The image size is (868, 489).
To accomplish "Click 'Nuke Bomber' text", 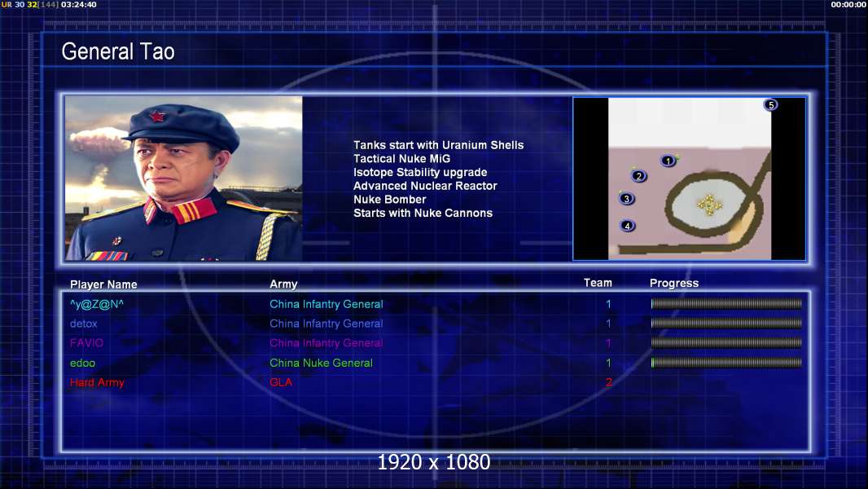I will tap(390, 200).
